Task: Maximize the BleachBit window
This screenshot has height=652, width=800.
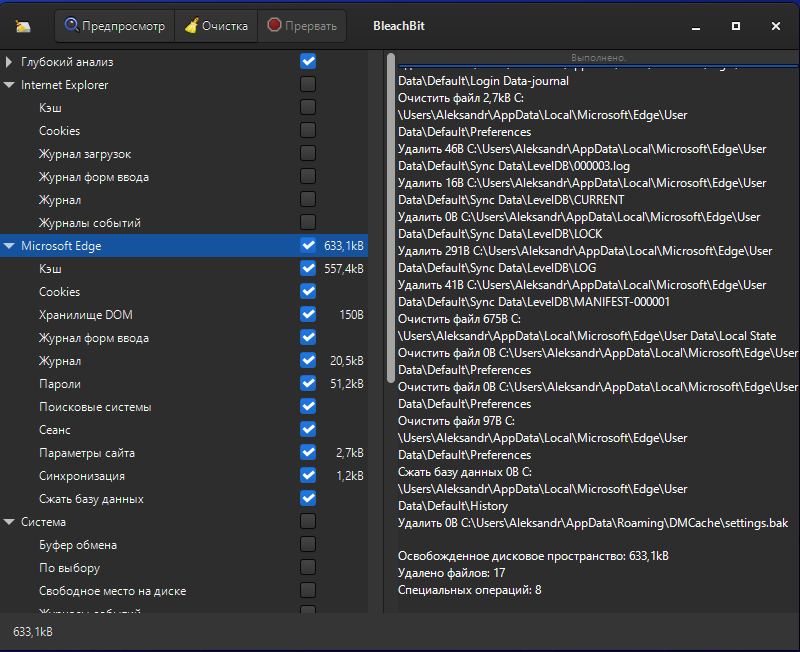Action: click(736, 26)
